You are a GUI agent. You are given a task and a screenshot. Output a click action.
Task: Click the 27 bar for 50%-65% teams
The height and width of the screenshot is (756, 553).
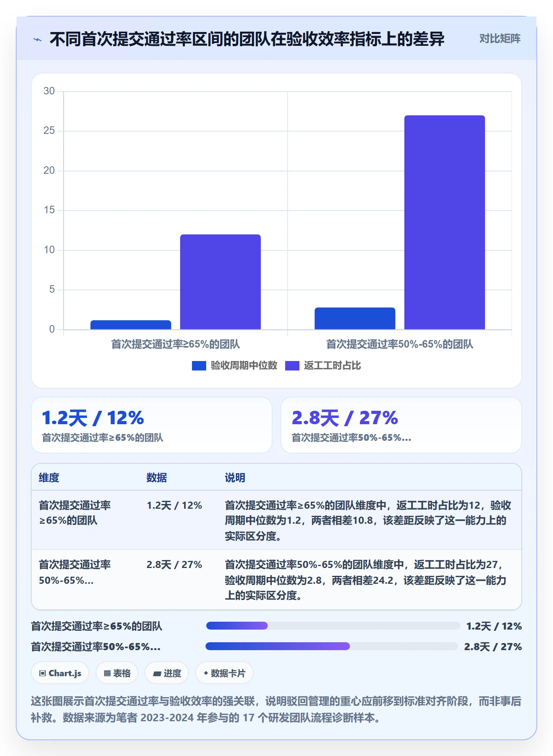point(444,222)
